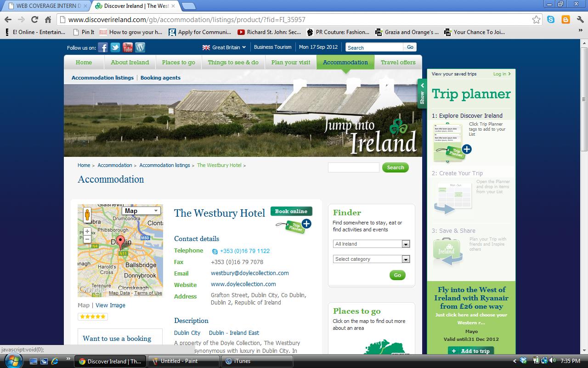Click the Accommodation navigation tab
Viewport: 588px width, 368px height.
[x=345, y=62]
